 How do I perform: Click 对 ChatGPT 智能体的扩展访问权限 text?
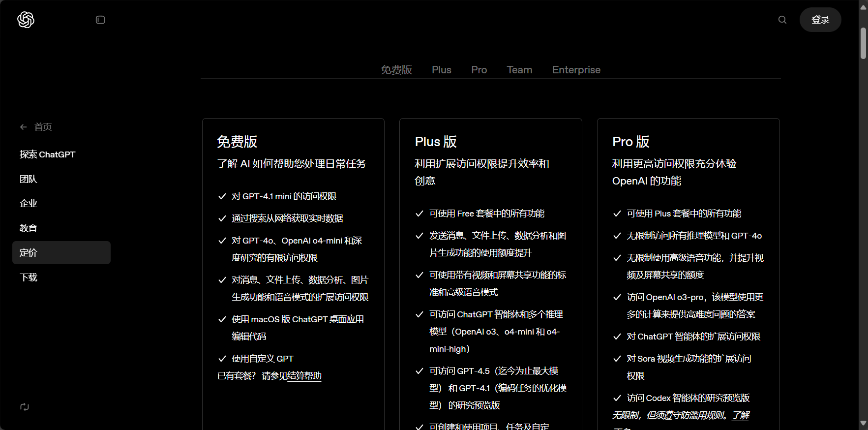pos(693,337)
